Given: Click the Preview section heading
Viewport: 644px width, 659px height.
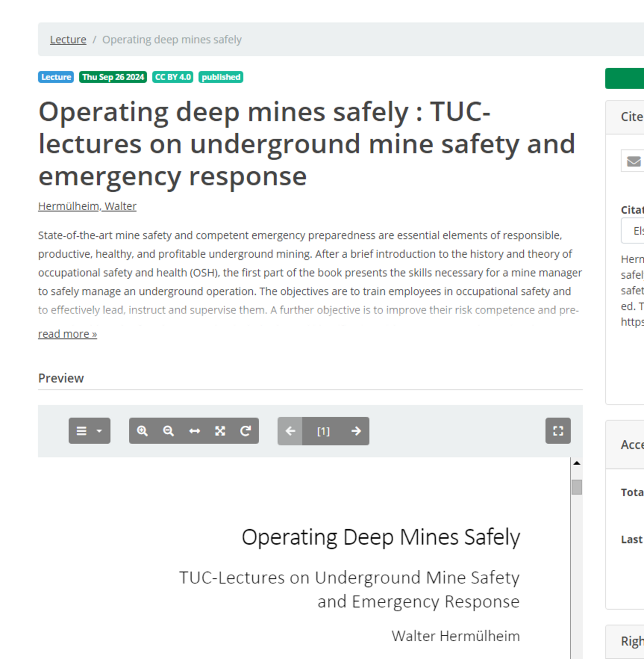Looking at the screenshot, I should tap(61, 378).
